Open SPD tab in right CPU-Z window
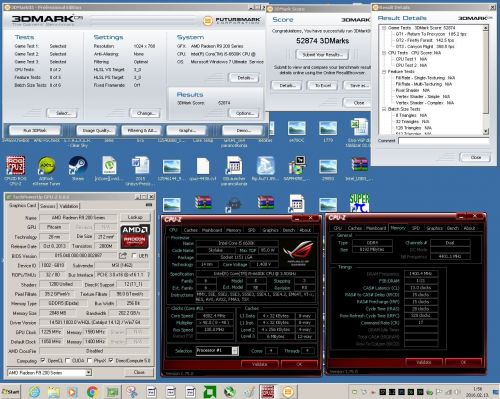 [x=416, y=228]
